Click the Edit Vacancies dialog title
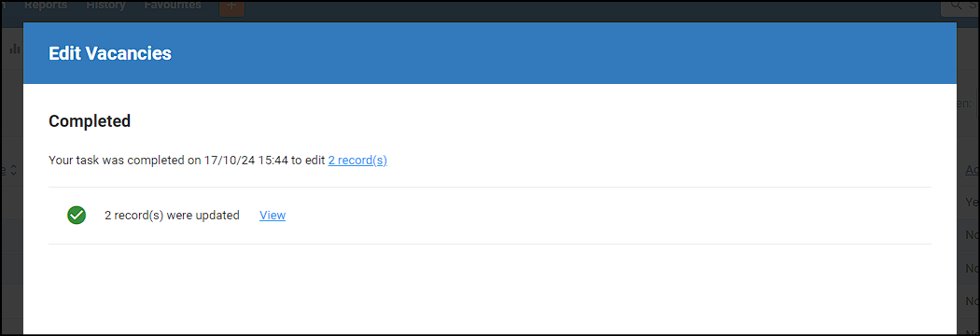This screenshot has height=336, width=980. click(110, 54)
